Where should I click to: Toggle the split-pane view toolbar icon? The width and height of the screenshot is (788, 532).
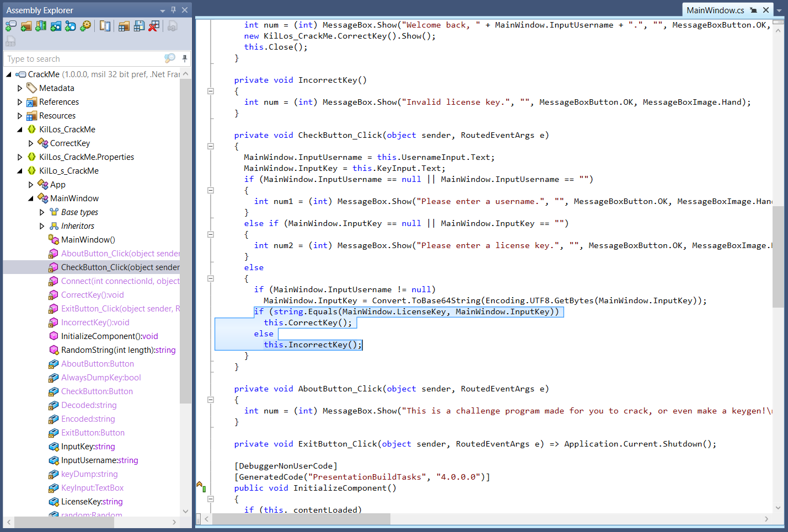(x=105, y=26)
